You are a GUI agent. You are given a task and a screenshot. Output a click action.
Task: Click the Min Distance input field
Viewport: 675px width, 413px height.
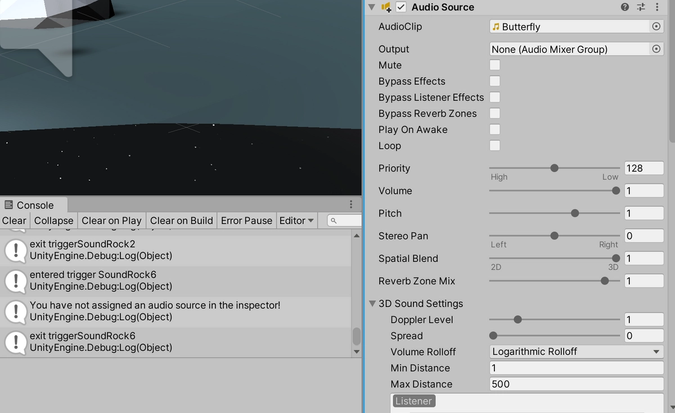(x=576, y=368)
